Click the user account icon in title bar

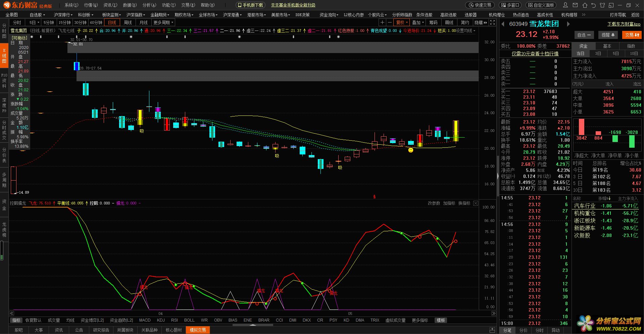(x=565, y=5)
